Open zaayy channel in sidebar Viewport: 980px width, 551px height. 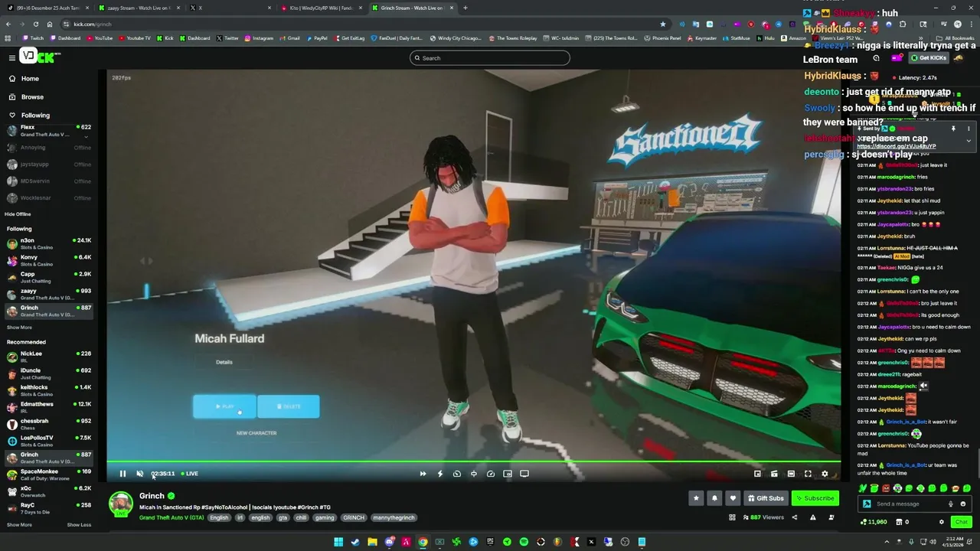(49, 294)
